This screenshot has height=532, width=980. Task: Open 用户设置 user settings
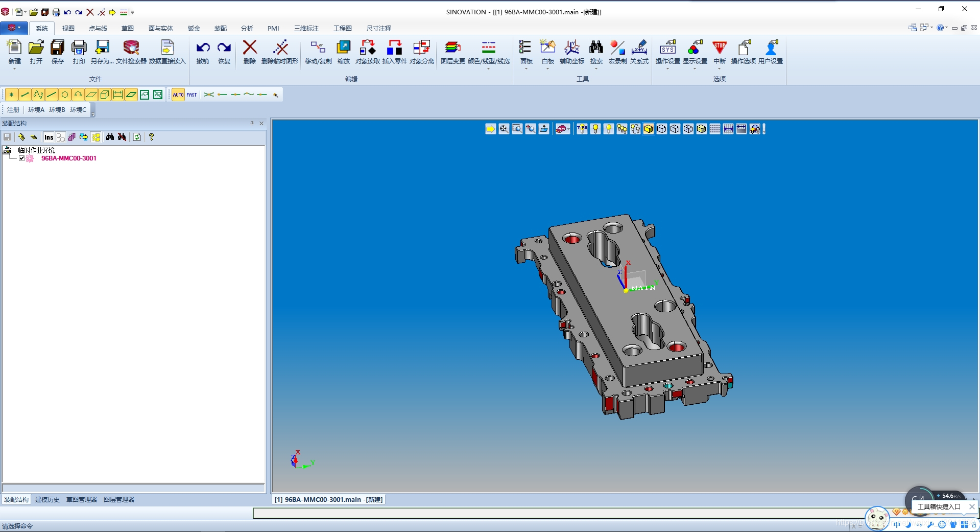point(771,52)
